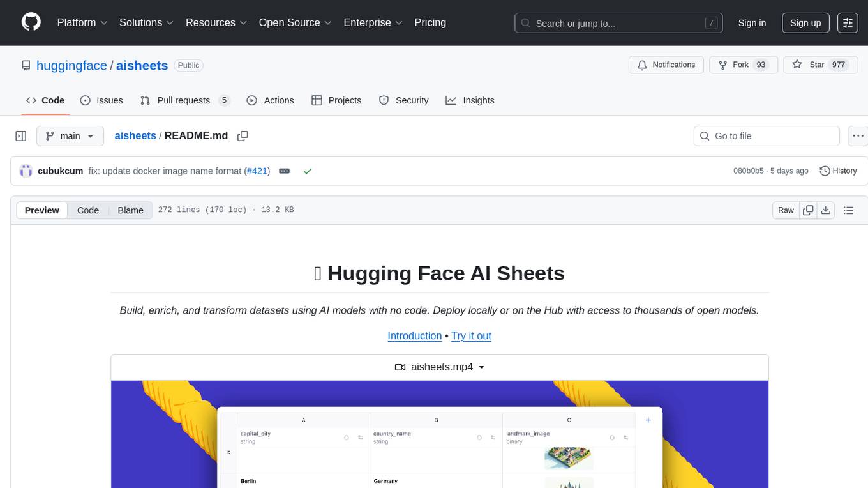Open the appearance settings icon in header
The width and height of the screenshot is (868, 488).
click(x=848, y=23)
